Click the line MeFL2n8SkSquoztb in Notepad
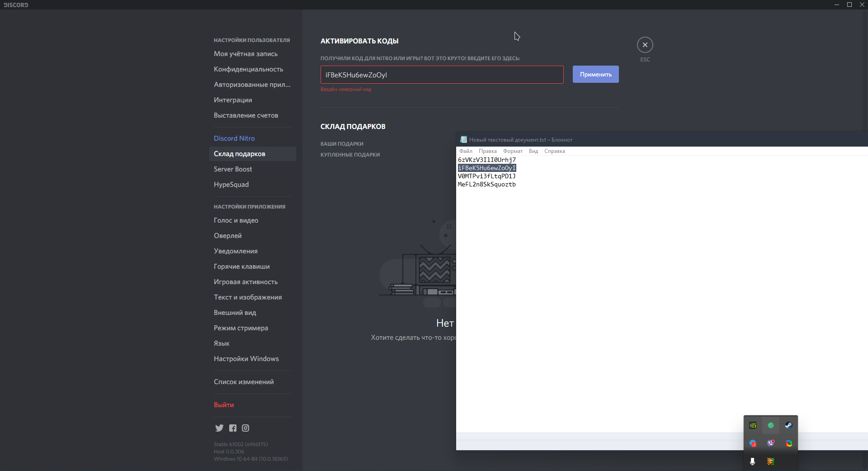The height and width of the screenshot is (471, 868). [x=486, y=184]
